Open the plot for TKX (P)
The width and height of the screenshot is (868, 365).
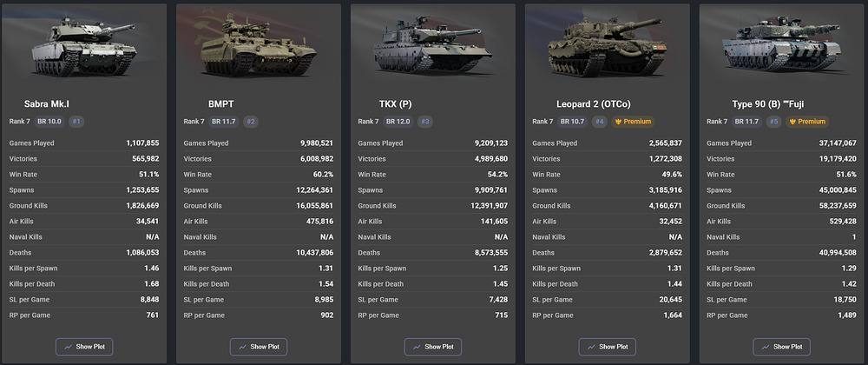433,347
